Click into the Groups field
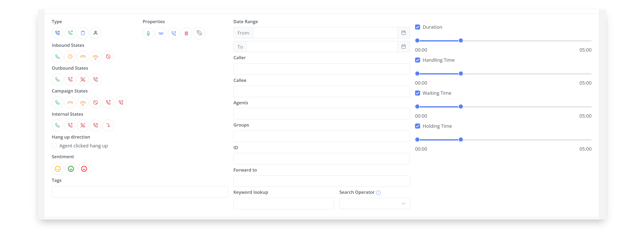Viewport: 644px width, 229px height. pyautogui.click(x=322, y=136)
